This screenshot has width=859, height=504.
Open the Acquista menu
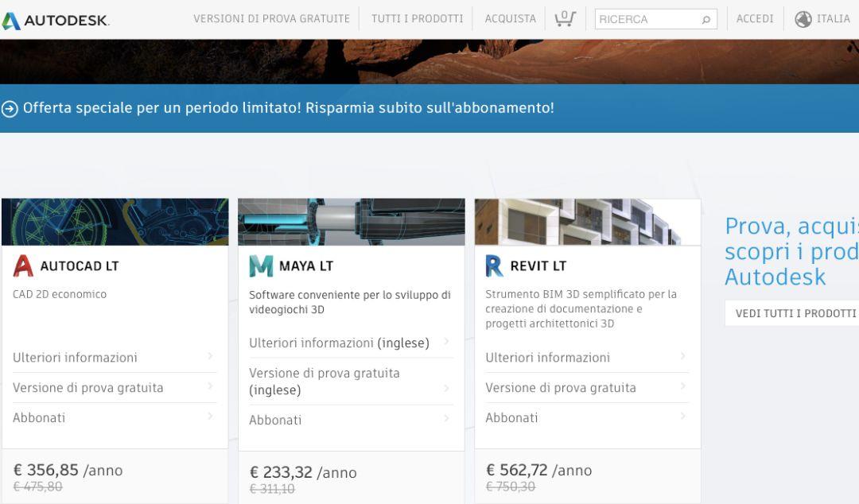pos(510,18)
